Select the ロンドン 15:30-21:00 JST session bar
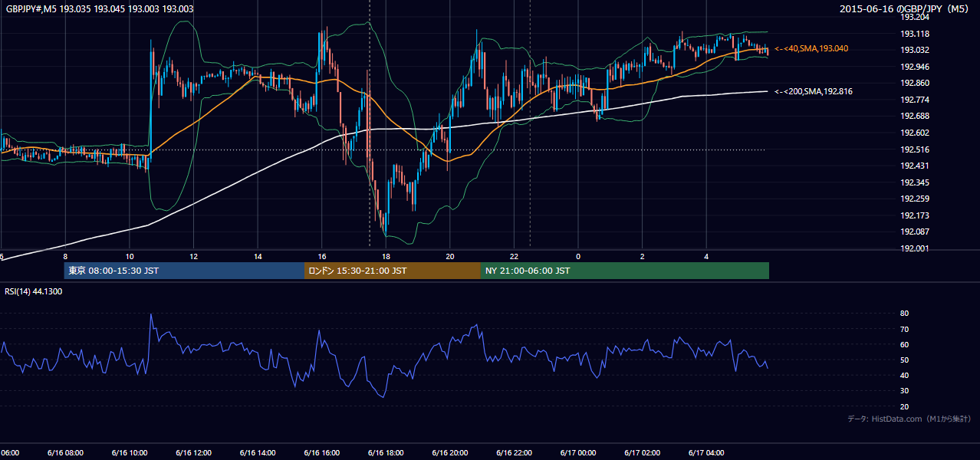Screen dimensions: 980x460 pos(393,271)
